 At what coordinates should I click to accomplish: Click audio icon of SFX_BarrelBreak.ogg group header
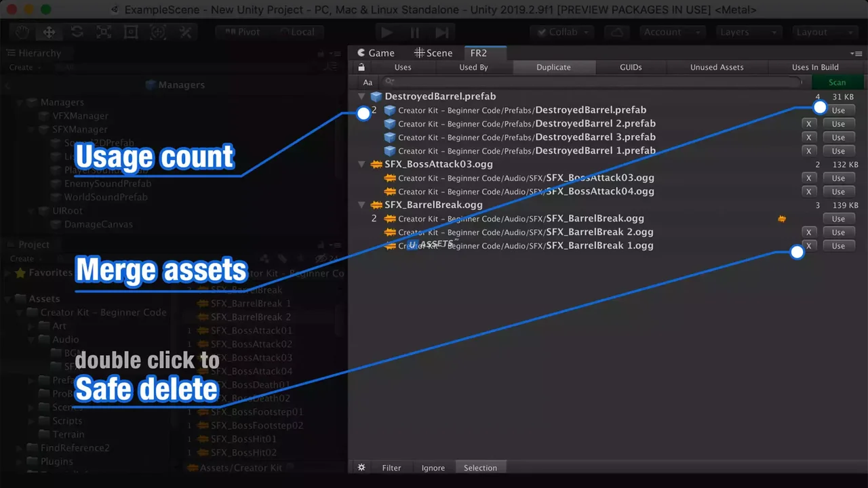[x=376, y=205]
